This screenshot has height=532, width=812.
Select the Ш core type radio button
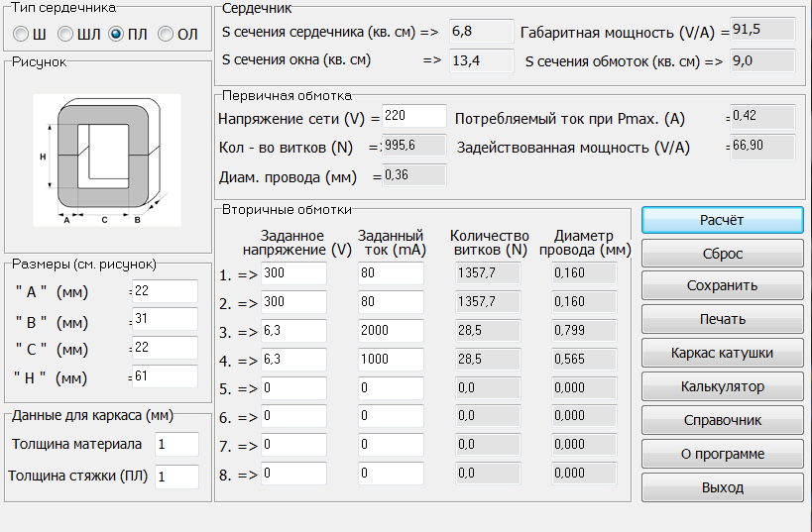[21, 34]
